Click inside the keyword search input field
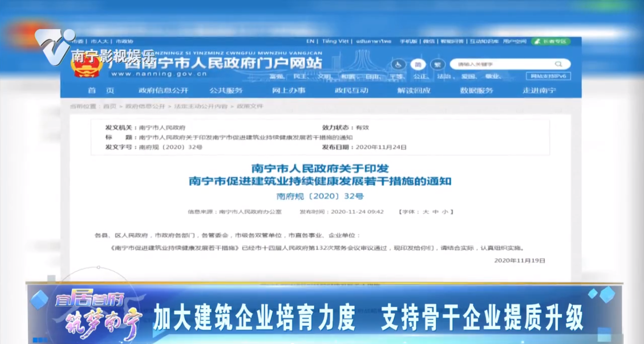This screenshot has width=644, height=344. point(500,64)
